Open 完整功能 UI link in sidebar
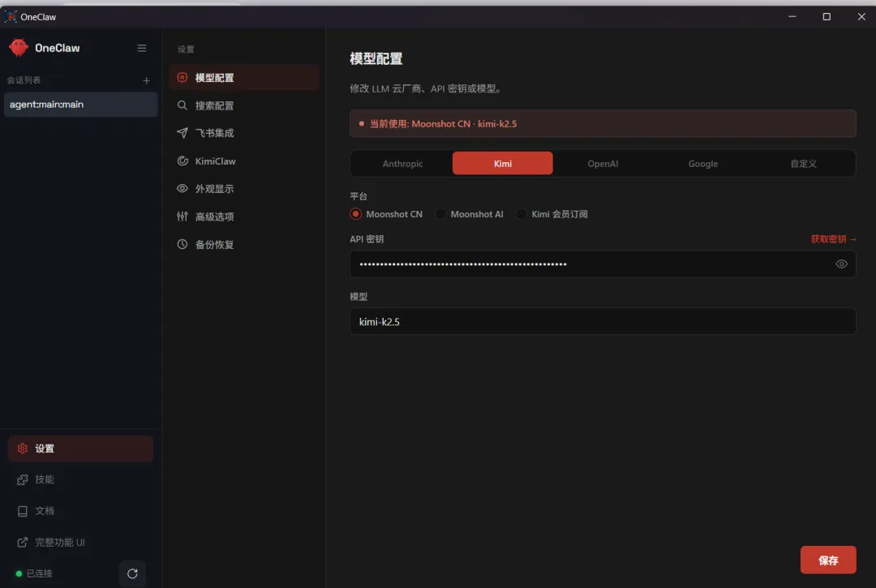This screenshot has height=588, width=876. pos(80,543)
